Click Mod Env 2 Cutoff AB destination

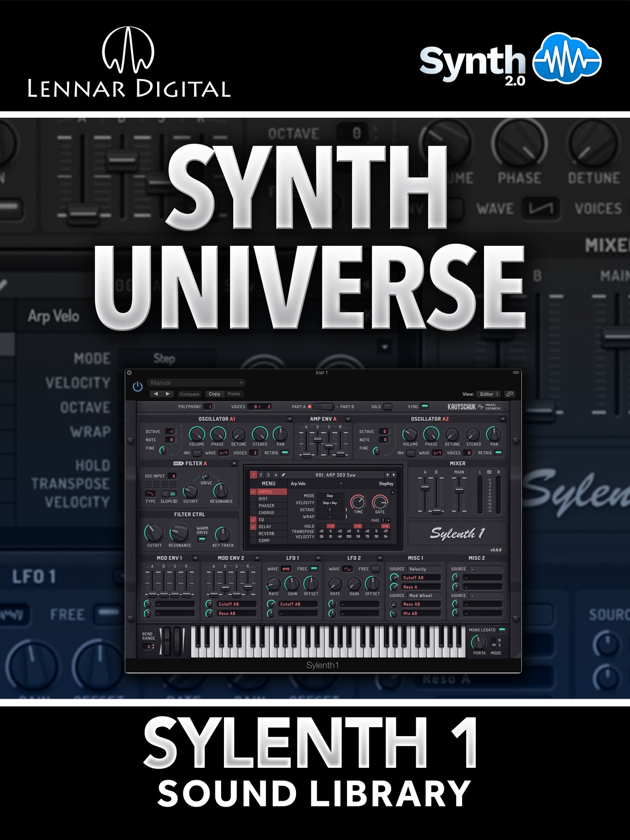[x=237, y=604]
